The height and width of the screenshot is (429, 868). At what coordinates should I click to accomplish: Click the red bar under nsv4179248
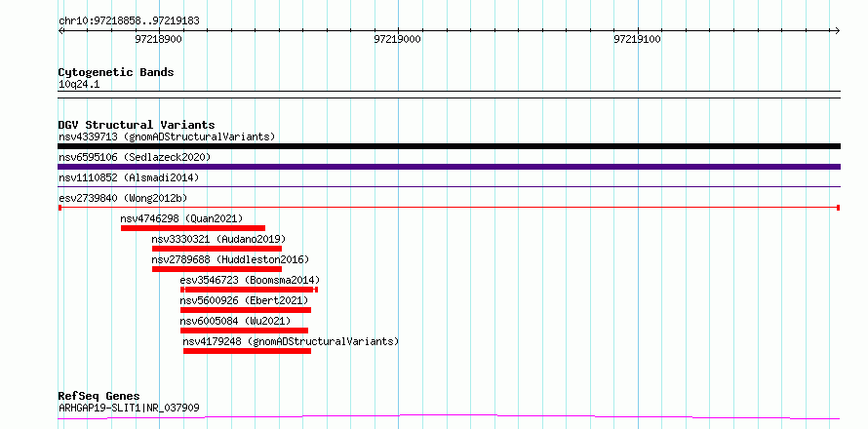click(247, 351)
